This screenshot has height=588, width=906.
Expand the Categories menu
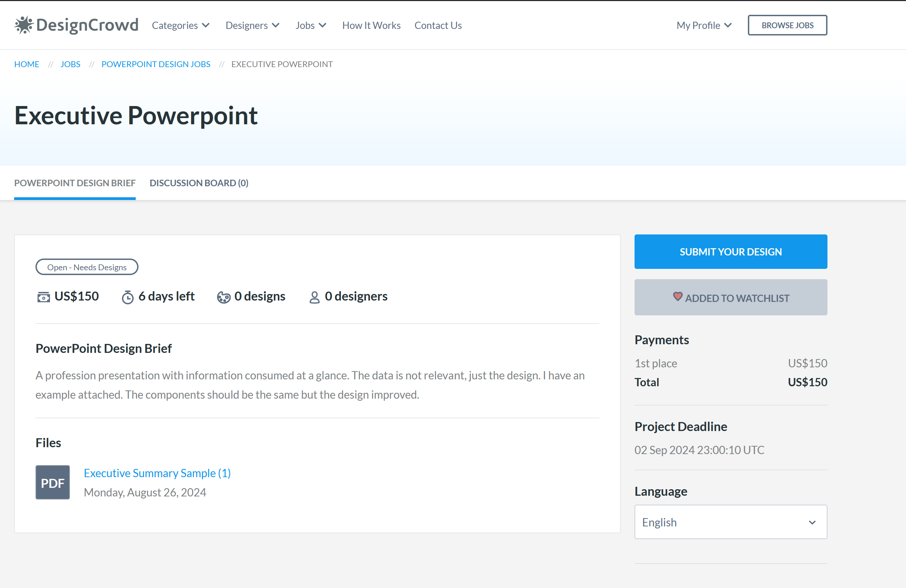pos(181,25)
